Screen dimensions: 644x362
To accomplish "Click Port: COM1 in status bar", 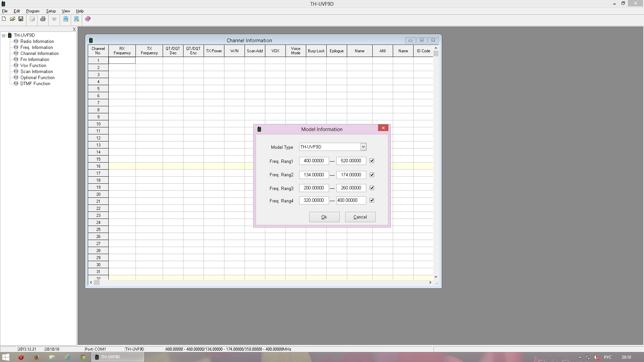I will click(x=96, y=349).
